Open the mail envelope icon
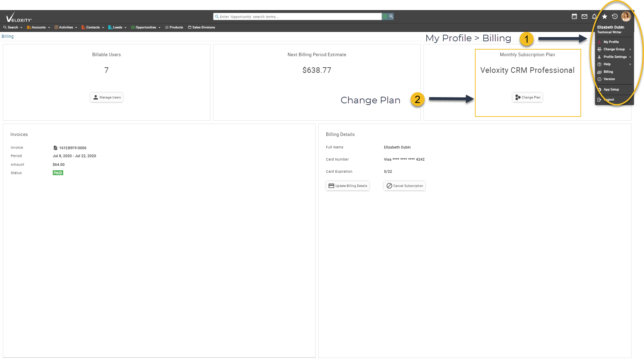 584,16
